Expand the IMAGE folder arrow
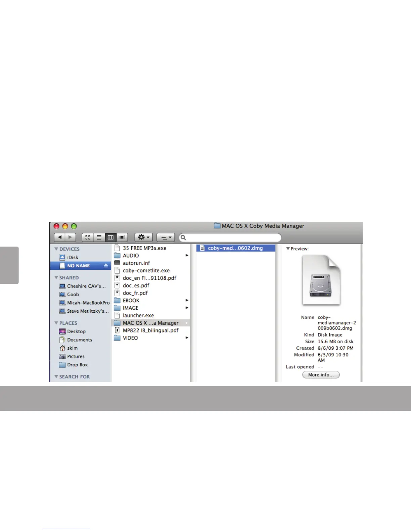The width and height of the screenshot is (411, 532). click(x=187, y=308)
